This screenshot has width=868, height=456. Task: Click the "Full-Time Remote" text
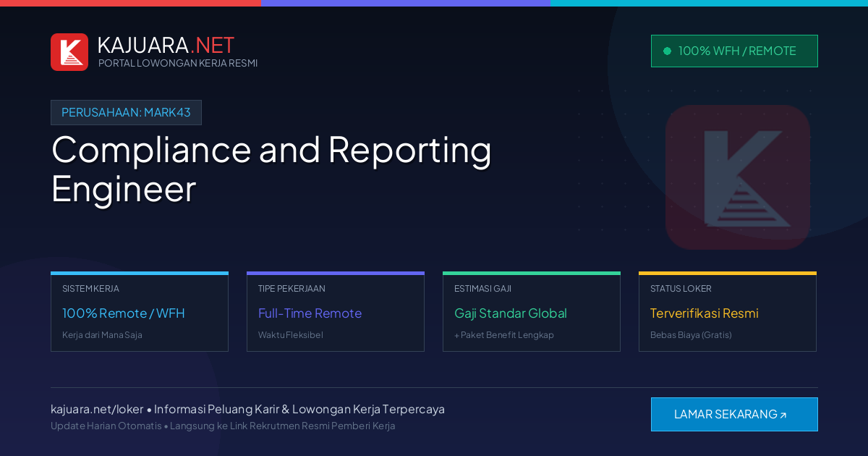[x=310, y=313]
